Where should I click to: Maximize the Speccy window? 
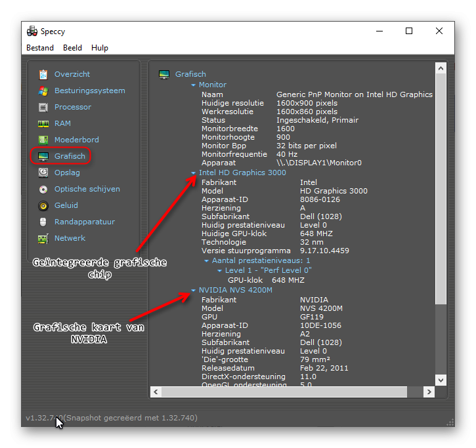click(409, 31)
